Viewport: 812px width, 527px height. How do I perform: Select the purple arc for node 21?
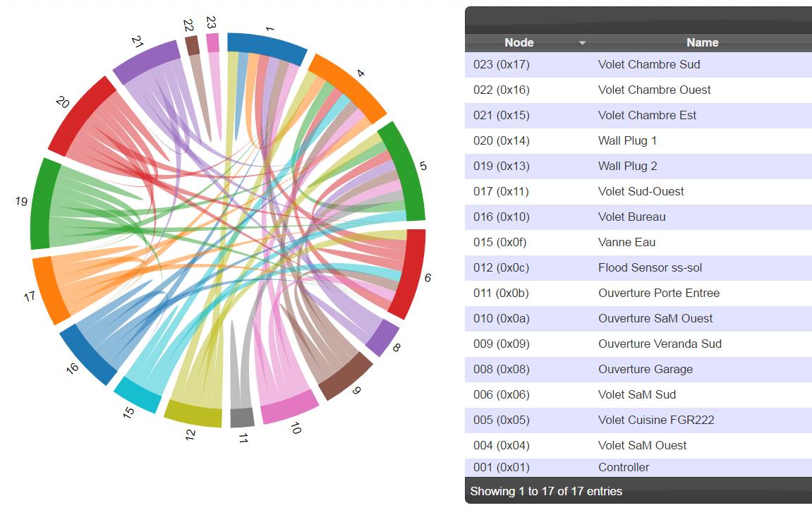click(146, 61)
